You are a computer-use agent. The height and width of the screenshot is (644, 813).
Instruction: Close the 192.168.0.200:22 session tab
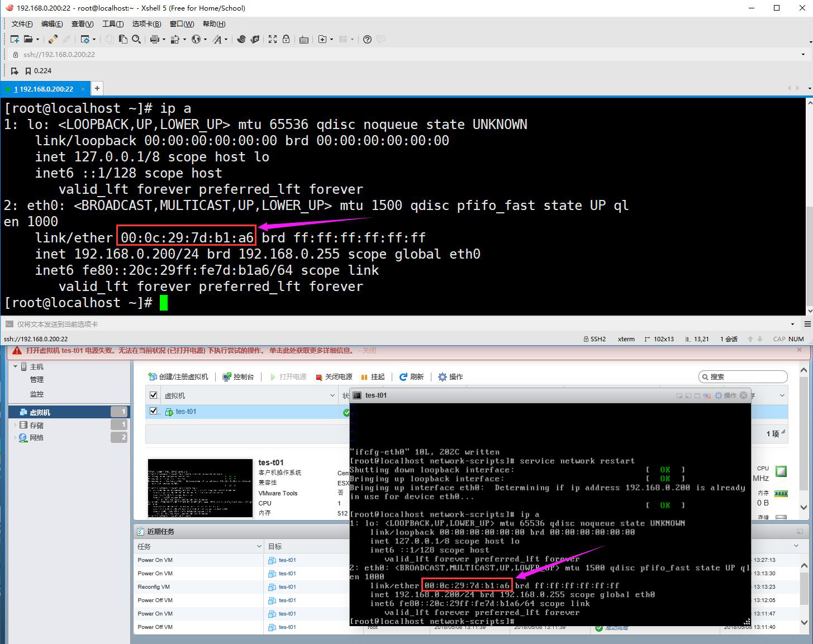point(83,89)
